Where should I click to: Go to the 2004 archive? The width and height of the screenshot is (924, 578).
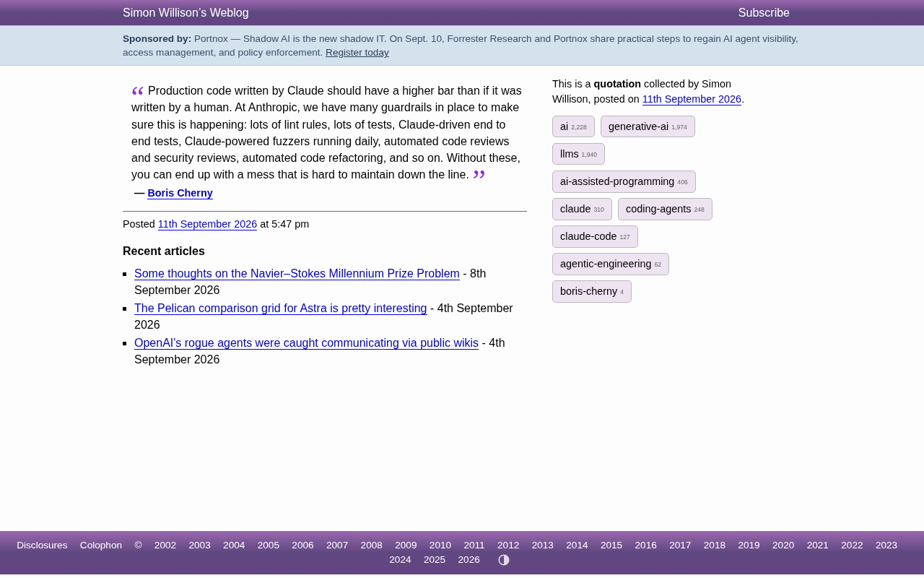coord(234,545)
